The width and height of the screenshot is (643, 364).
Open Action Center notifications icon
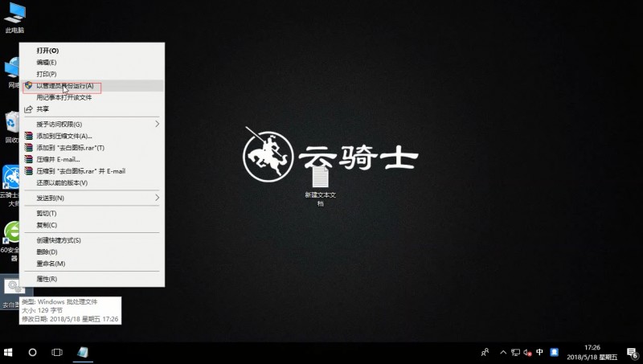click(633, 353)
